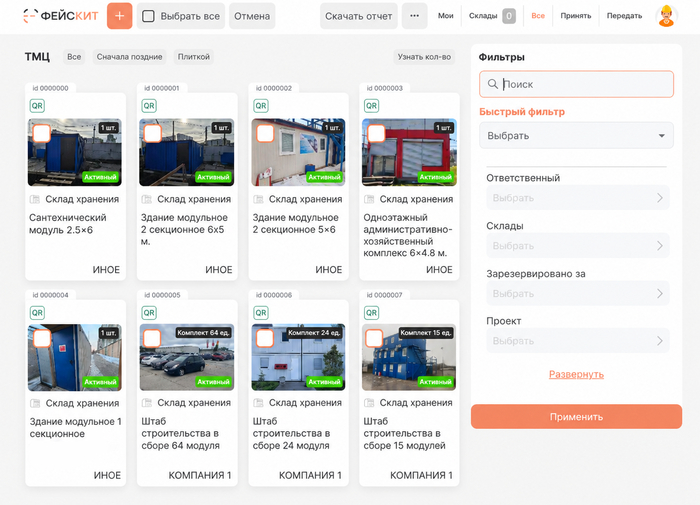
Task: Click the Быстрый фильтр heading
Action: [522, 112]
